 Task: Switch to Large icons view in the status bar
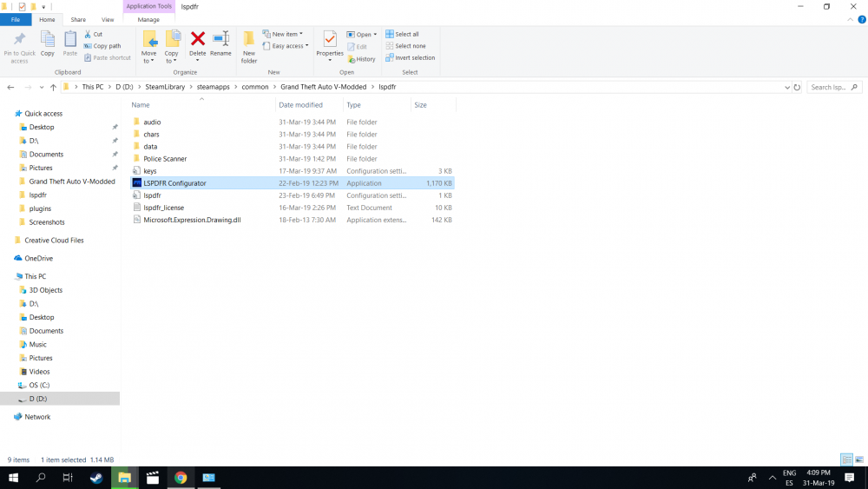859,459
